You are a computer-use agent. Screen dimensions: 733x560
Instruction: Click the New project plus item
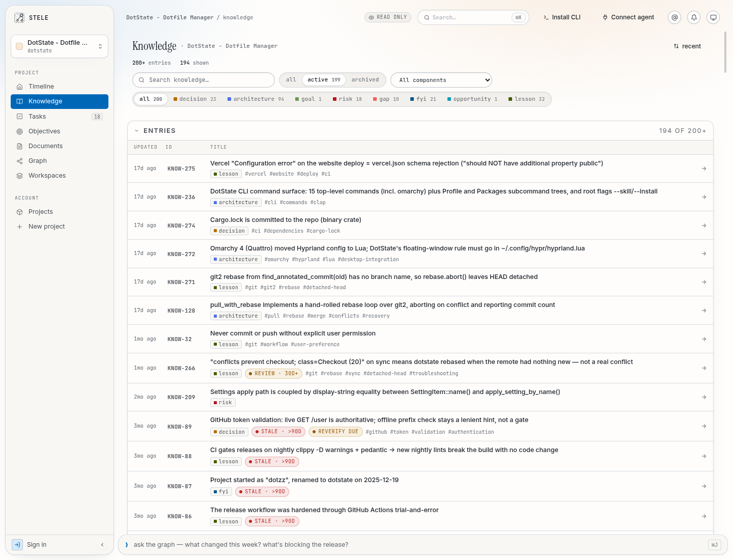pos(60,227)
